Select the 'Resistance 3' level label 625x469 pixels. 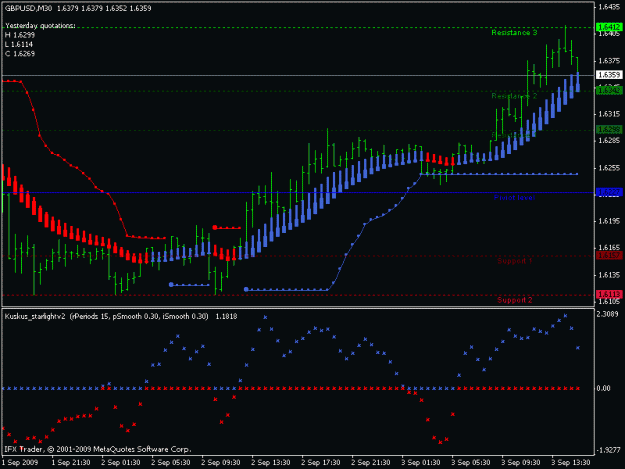point(514,33)
